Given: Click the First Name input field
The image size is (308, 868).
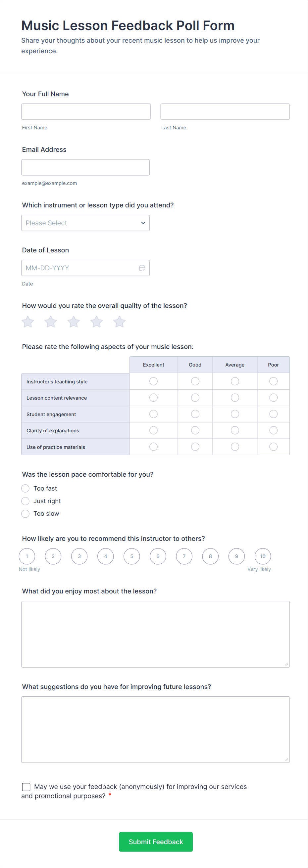Looking at the screenshot, I should (86, 111).
